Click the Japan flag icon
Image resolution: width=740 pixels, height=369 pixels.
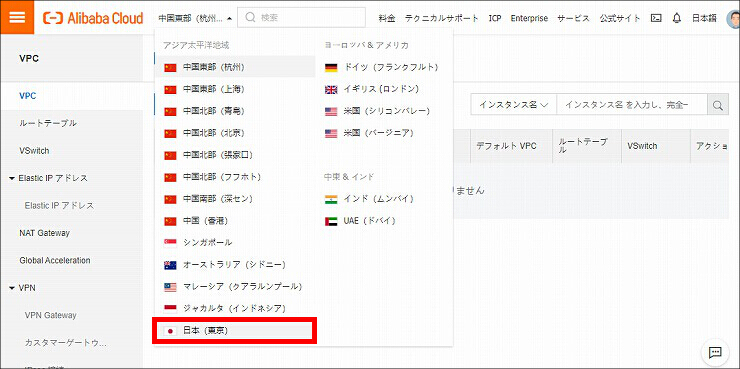[170, 331]
